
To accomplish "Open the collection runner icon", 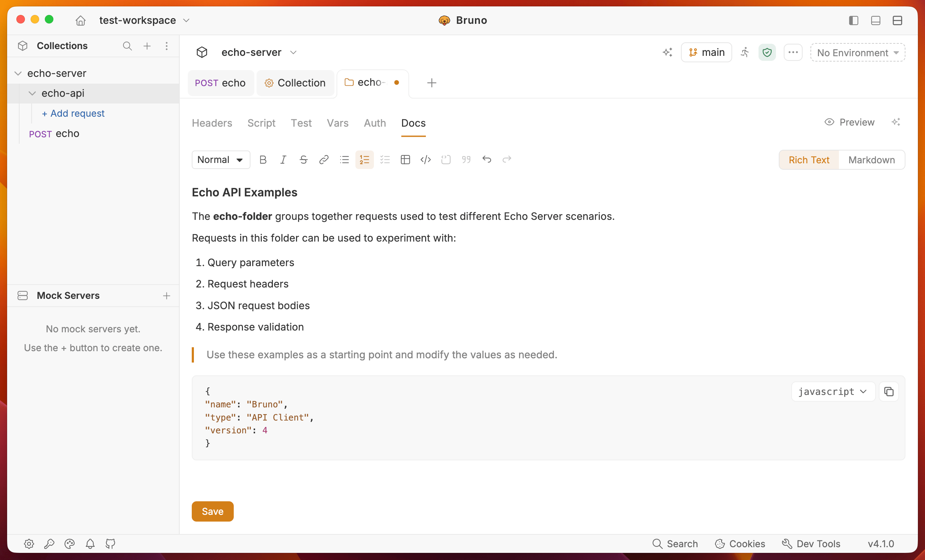I will (745, 52).
